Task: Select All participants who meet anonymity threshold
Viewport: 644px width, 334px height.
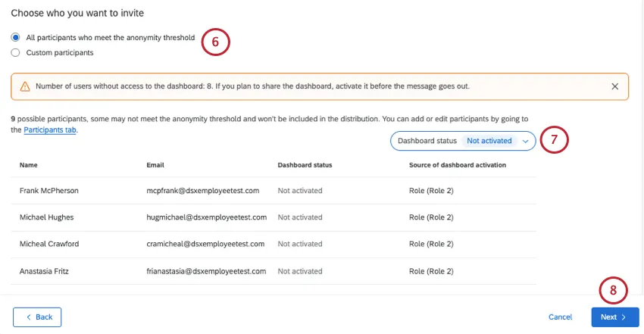Action: pos(16,38)
